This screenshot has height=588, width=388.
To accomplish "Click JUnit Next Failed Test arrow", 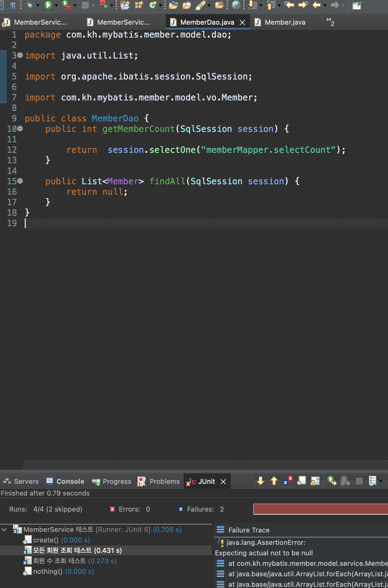I will click(x=261, y=481).
